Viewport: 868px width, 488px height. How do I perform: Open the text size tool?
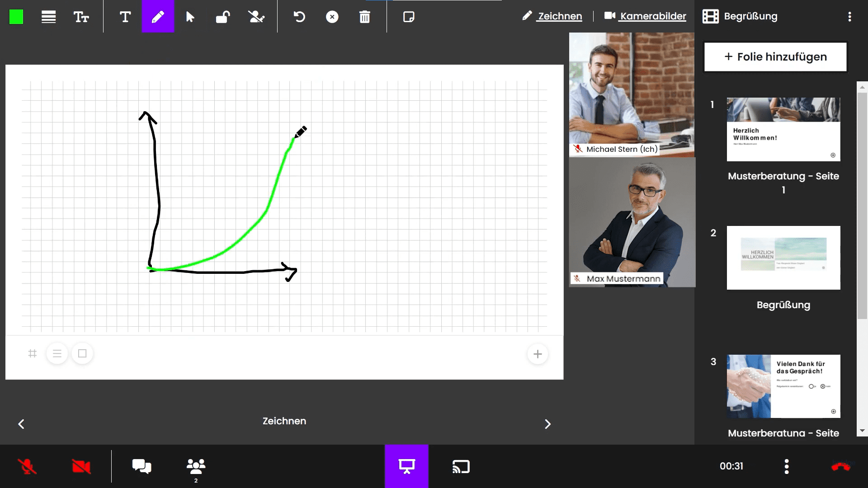[x=81, y=17]
